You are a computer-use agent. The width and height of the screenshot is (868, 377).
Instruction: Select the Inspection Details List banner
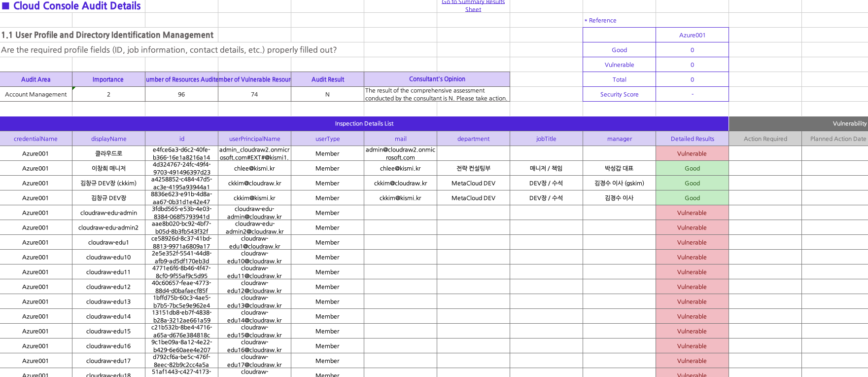click(364, 123)
